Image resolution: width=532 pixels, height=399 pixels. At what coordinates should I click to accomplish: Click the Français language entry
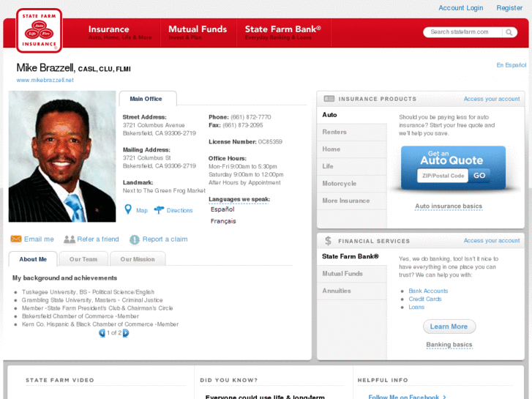(x=223, y=221)
